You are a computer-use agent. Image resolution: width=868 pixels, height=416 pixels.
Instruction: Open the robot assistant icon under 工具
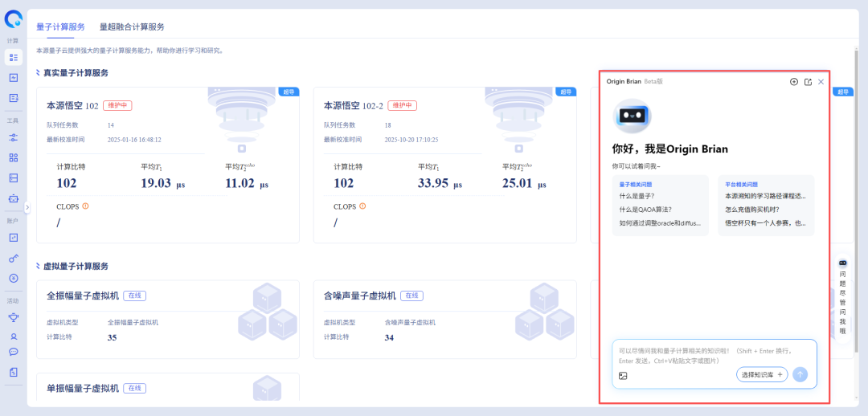click(x=14, y=198)
